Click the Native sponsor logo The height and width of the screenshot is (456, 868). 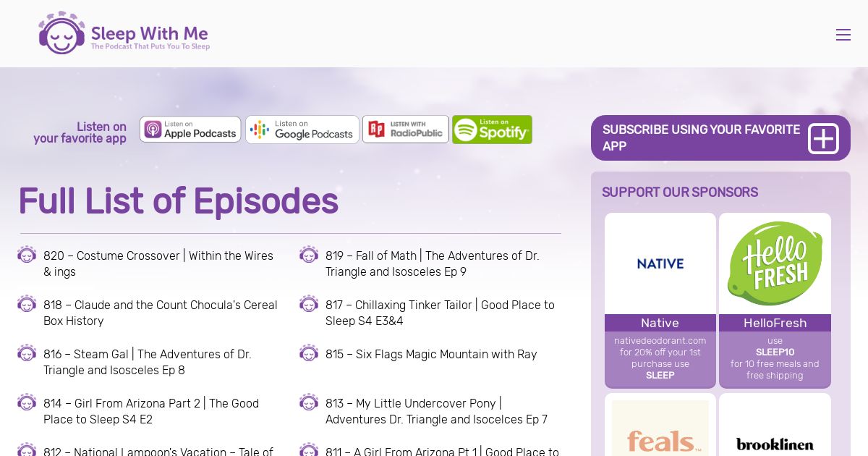660,263
